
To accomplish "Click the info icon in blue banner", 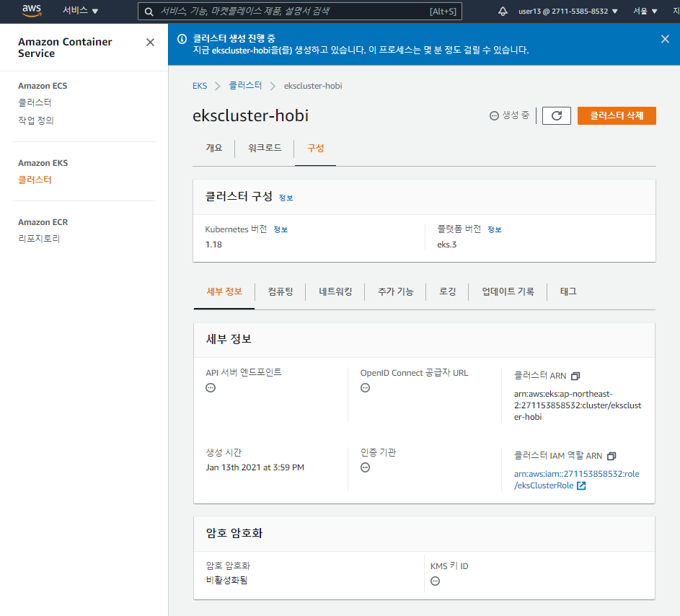I will [x=182, y=39].
